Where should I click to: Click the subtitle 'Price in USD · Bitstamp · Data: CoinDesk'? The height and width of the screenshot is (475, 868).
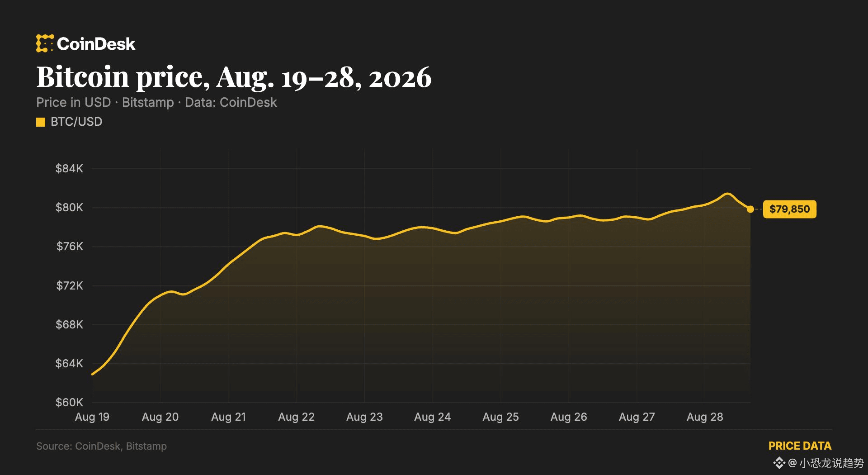click(x=156, y=102)
